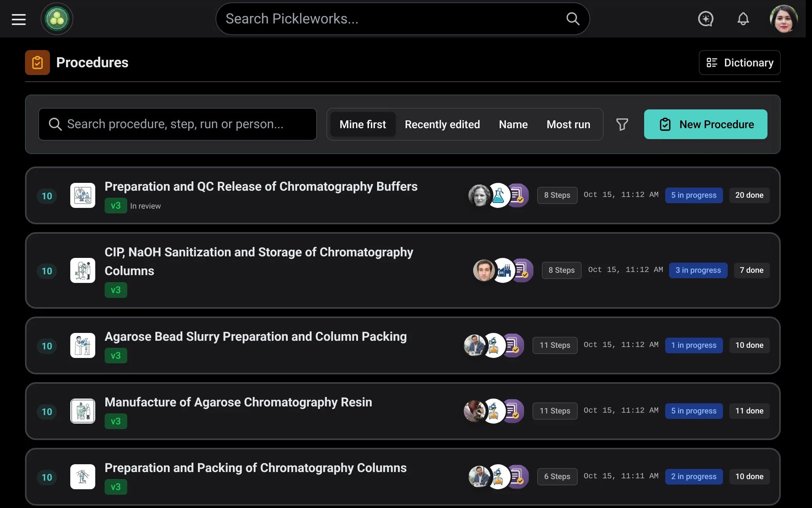Click the woman's avatar on Chromatography Buffers row
Screen dimensions: 812x508
(479, 195)
